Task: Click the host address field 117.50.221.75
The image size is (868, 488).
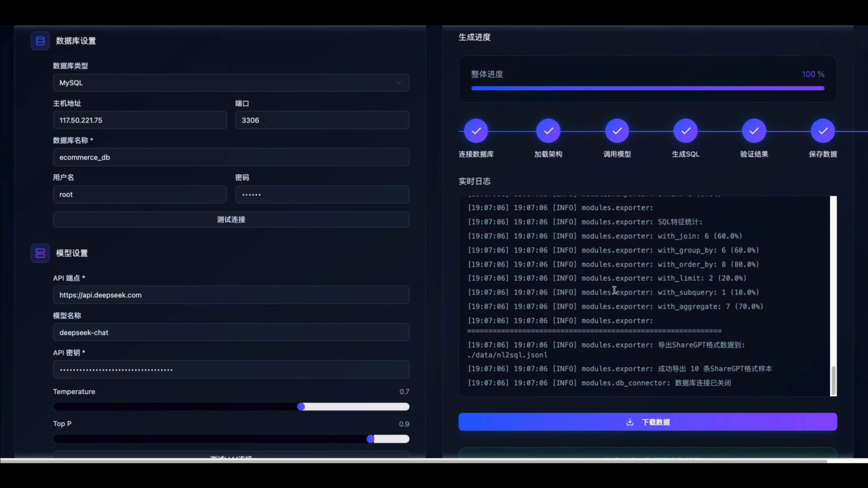Action: point(139,120)
